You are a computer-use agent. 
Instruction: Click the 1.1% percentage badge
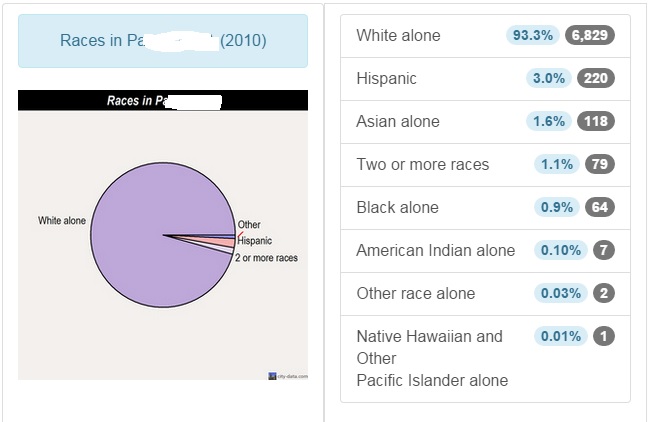point(556,164)
